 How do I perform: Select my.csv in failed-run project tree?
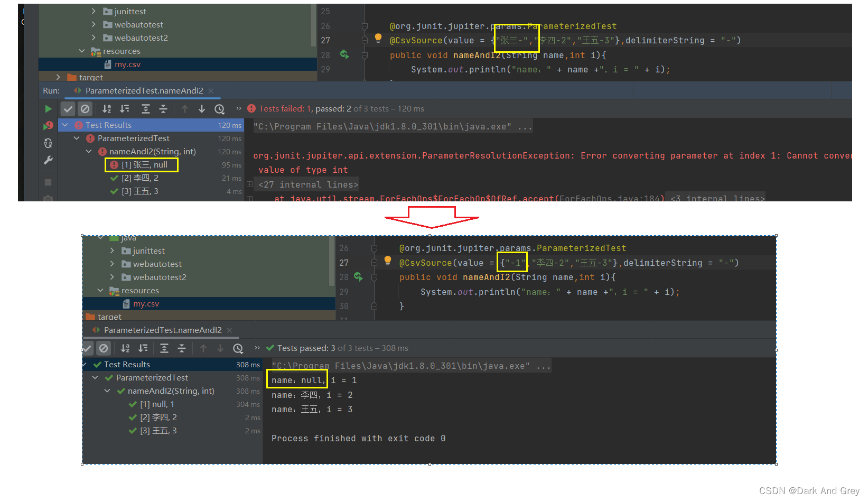[178, 64]
